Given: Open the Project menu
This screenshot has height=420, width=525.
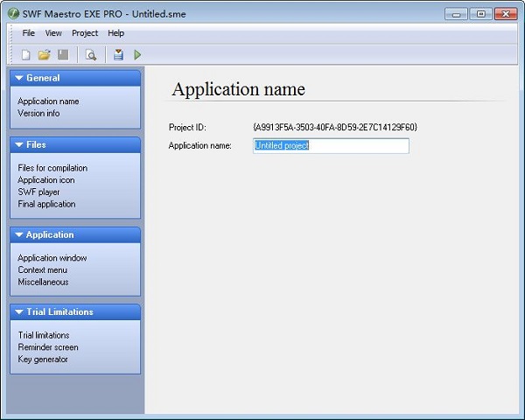Looking at the screenshot, I should click(x=85, y=33).
